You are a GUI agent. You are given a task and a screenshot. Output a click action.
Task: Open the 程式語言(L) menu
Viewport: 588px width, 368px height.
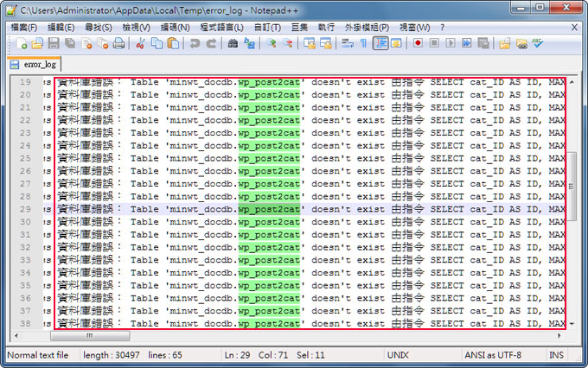point(221,28)
